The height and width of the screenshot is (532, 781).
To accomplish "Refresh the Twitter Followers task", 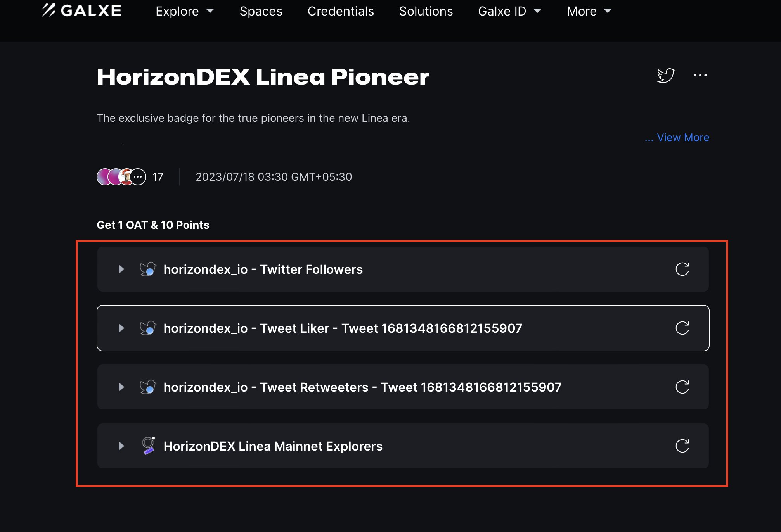I will click(x=682, y=269).
